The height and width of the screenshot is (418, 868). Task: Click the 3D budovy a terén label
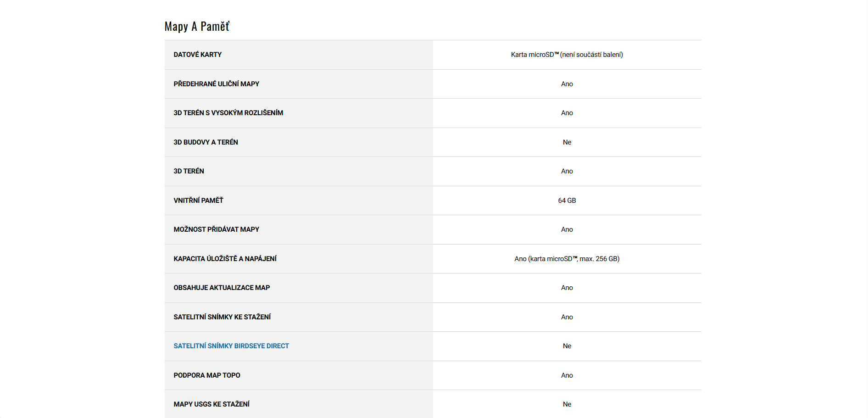pos(206,142)
